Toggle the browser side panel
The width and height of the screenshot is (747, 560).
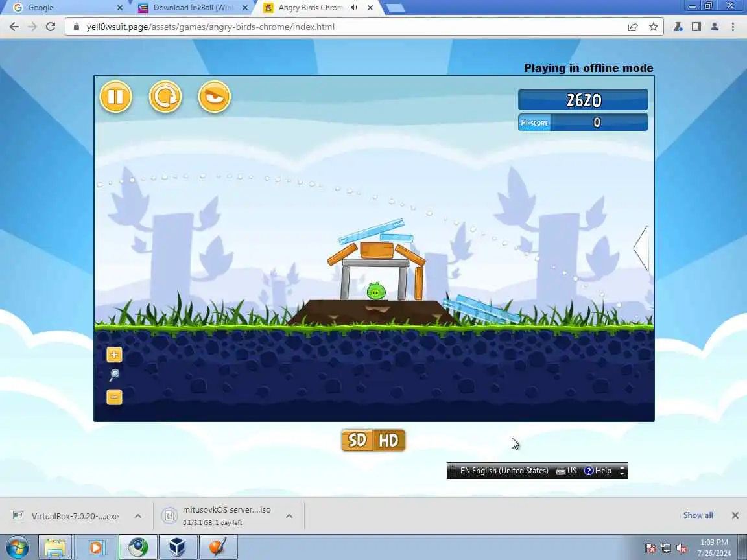(x=696, y=27)
